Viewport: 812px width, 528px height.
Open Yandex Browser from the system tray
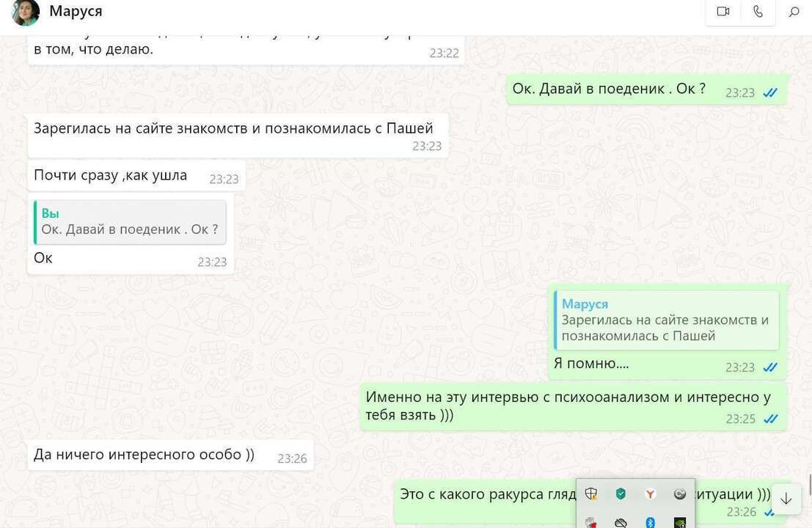[649, 494]
